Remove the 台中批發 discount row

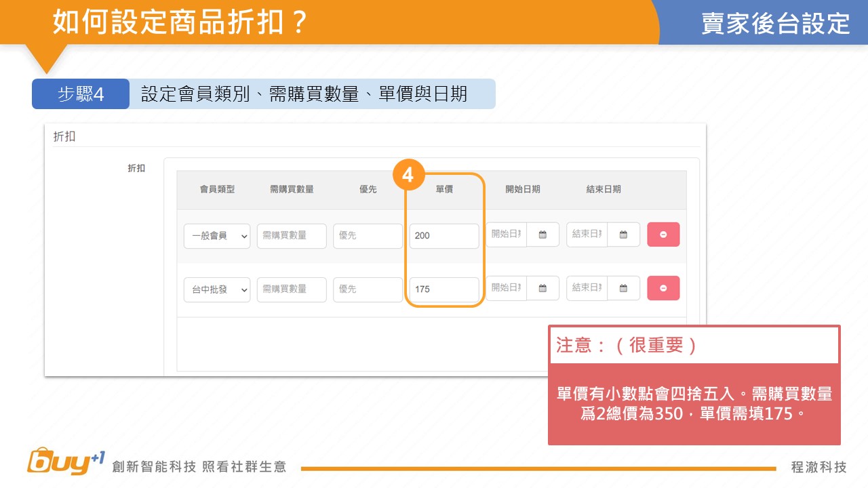point(663,288)
